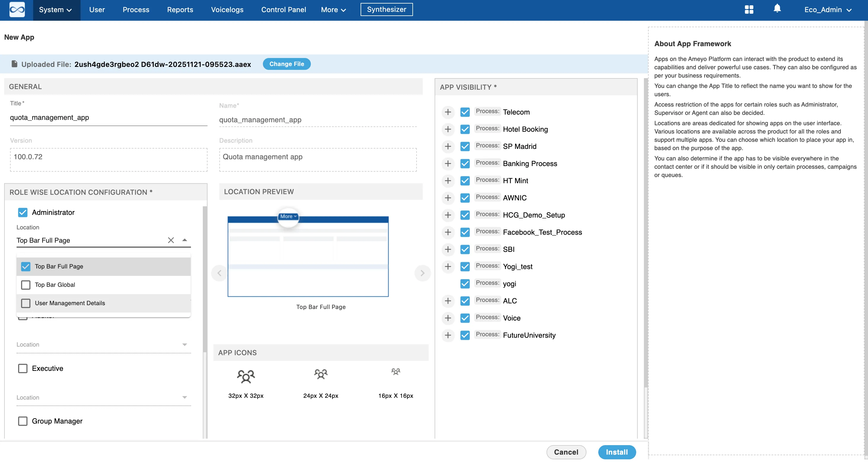Go to the User tab
868x470 pixels.
tap(97, 10)
